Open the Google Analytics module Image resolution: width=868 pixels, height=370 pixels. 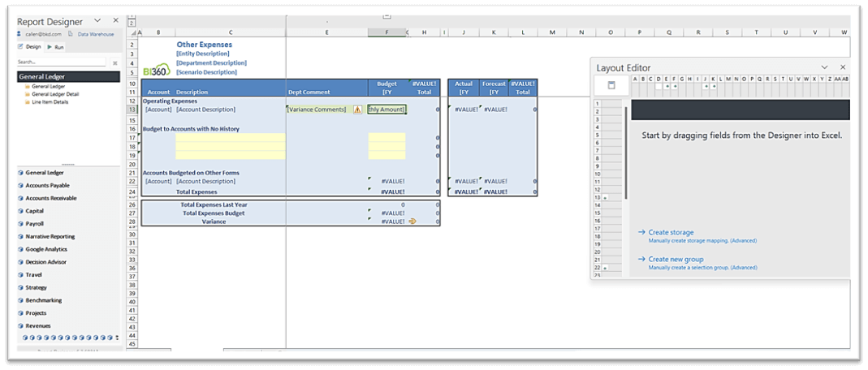[45, 249]
